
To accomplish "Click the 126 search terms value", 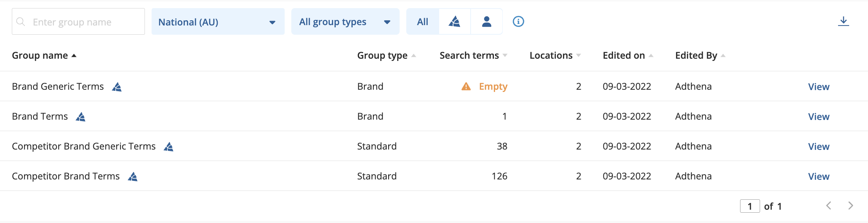I will pyautogui.click(x=499, y=176).
